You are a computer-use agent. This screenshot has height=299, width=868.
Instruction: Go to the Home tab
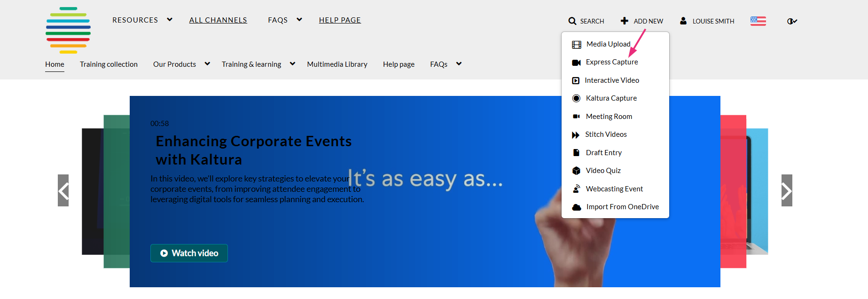click(x=55, y=64)
